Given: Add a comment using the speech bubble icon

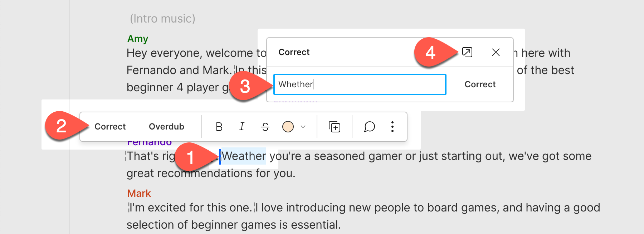Looking at the screenshot, I should (x=369, y=127).
